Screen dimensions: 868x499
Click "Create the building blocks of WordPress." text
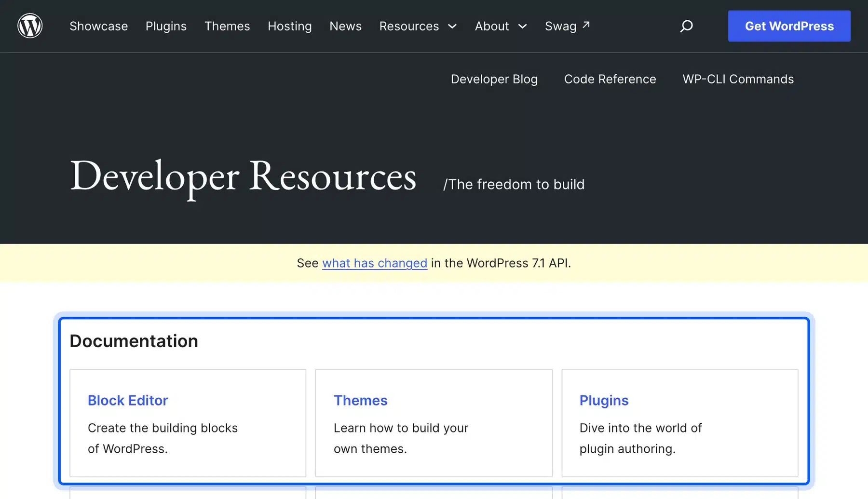coord(163,438)
